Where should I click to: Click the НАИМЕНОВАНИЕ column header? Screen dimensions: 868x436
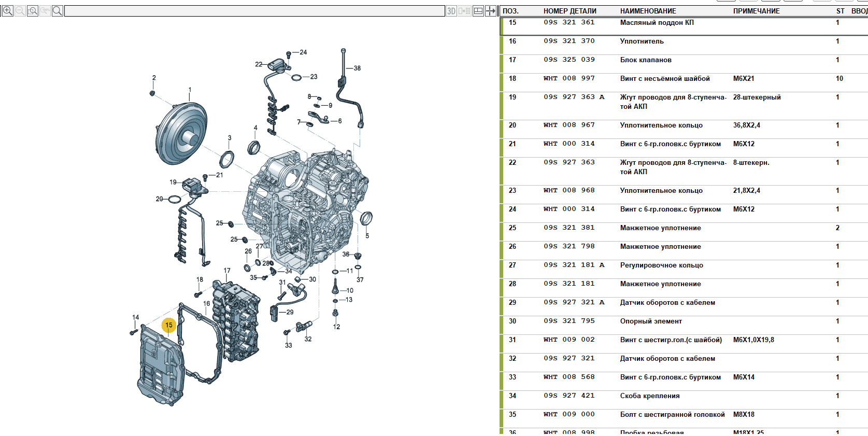(x=648, y=11)
